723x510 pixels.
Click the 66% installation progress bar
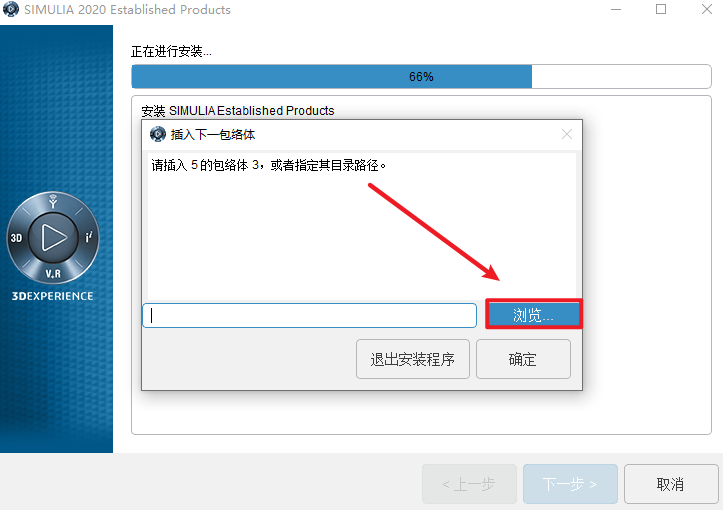(x=421, y=77)
